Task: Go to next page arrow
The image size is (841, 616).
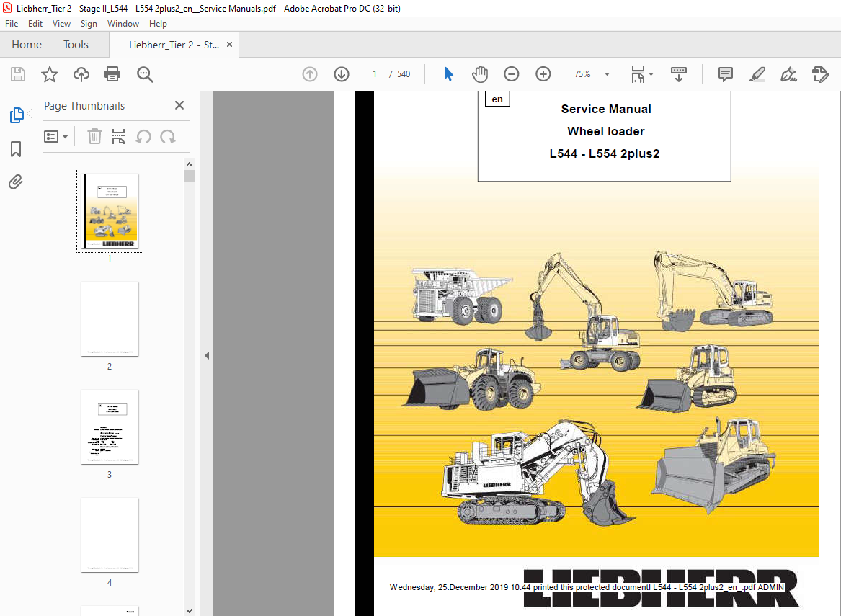Action: [342, 74]
